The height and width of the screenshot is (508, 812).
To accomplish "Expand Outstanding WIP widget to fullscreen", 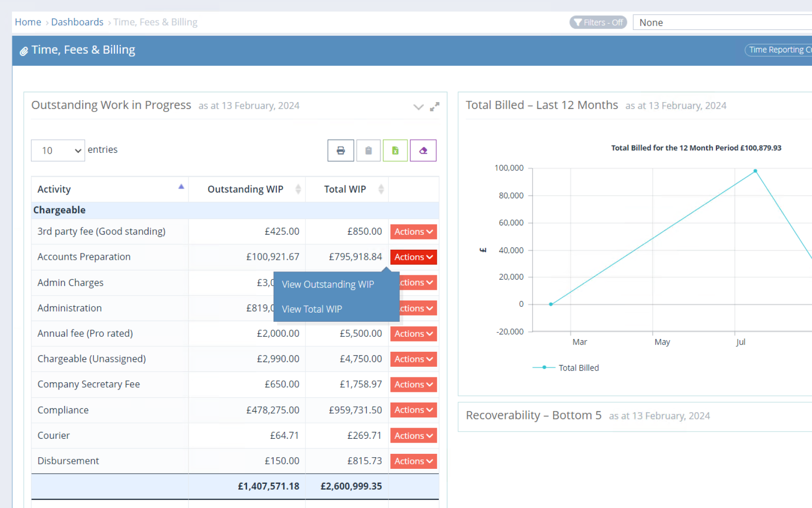I will point(435,106).
